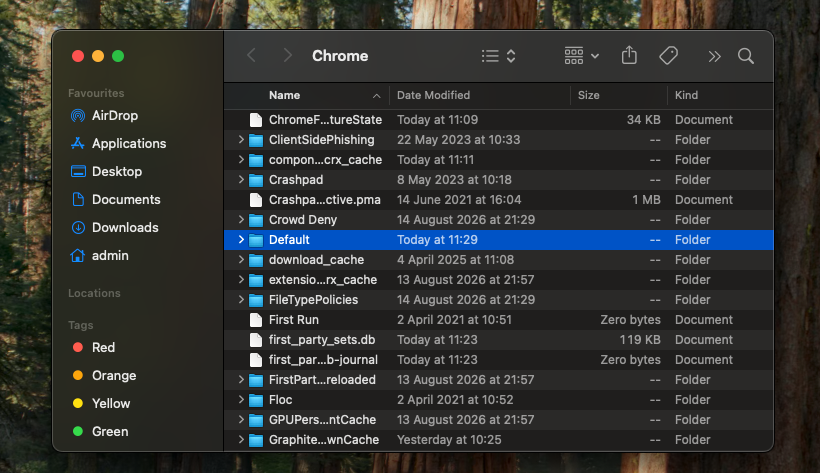Viewport: 820px width, 473px height.
Task: Expand the Floc folder
Action: [x=241, y=400]
